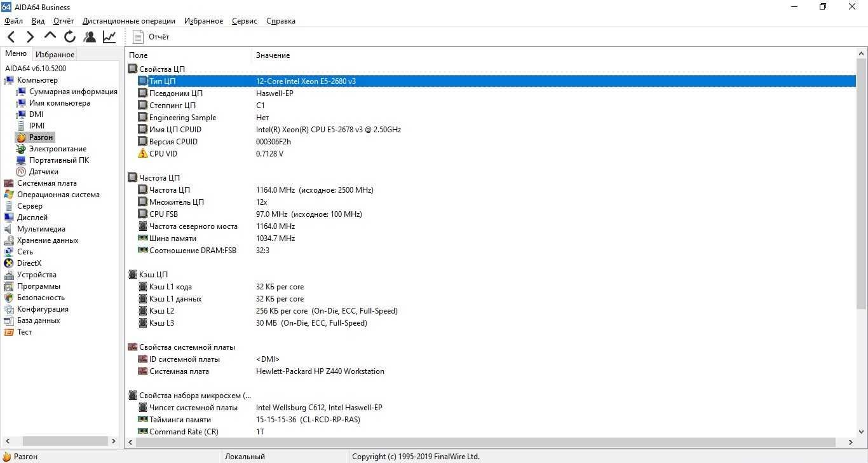Viewport: 868px width, 463px height.
Task: Open Электропитание in the tree
Action: point(57,149)
